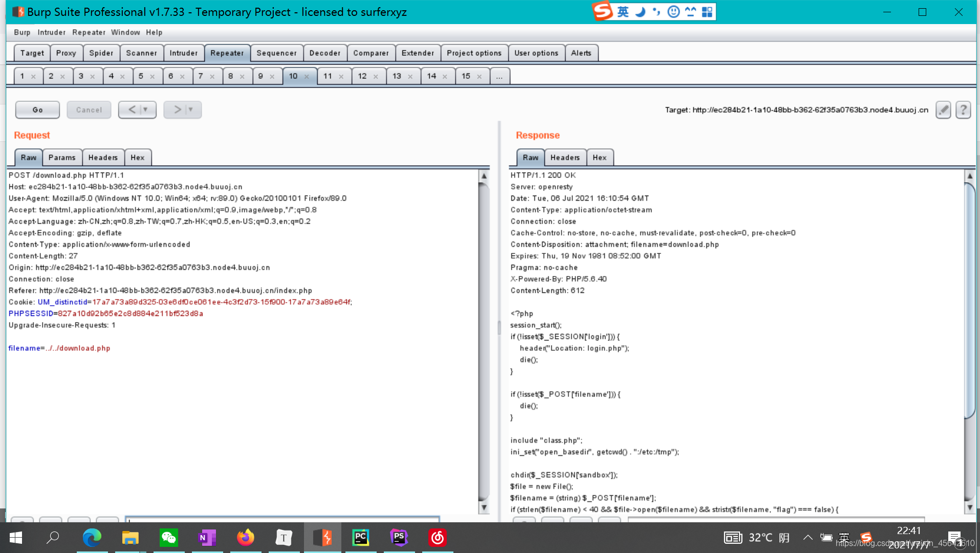980x553 pixels.
Task: Open the Windows Start menu
Action: 16,538
